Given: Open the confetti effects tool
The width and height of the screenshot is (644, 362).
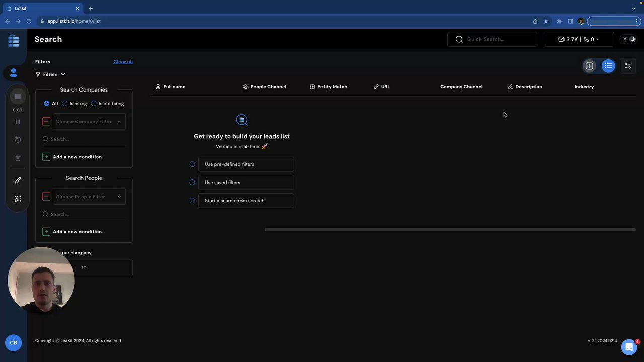Looking at the screenshot, I should click(18, 199).
